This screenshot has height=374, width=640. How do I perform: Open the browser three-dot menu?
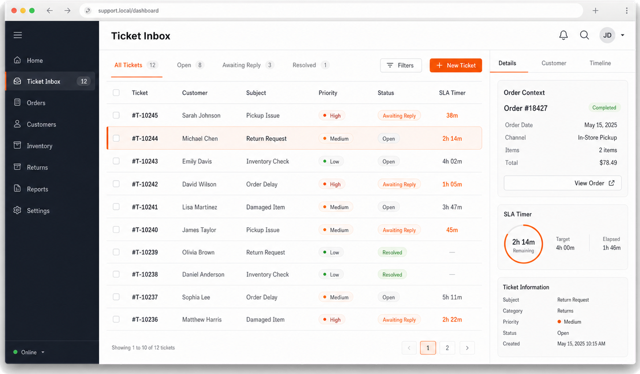tap(627, 11)
